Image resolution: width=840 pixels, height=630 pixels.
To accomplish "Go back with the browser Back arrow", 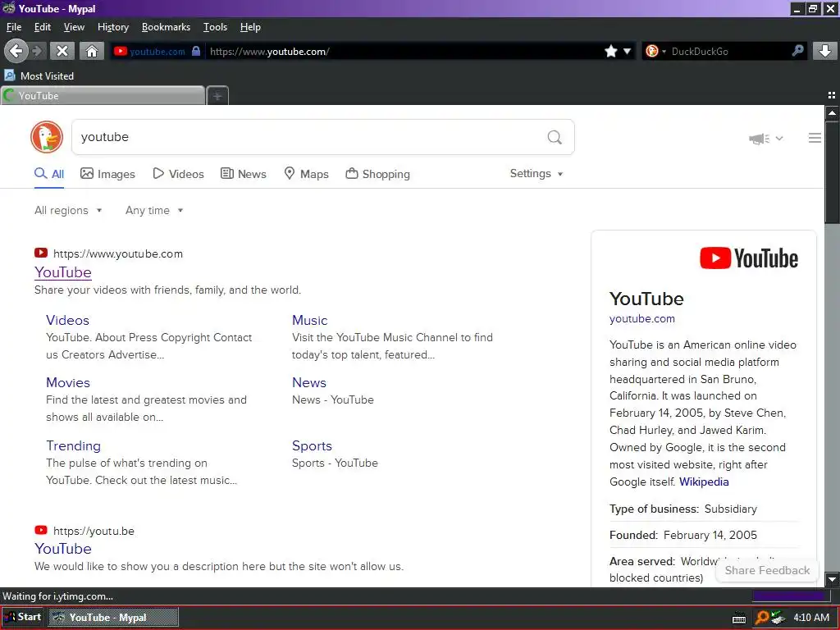I will 16,51.
